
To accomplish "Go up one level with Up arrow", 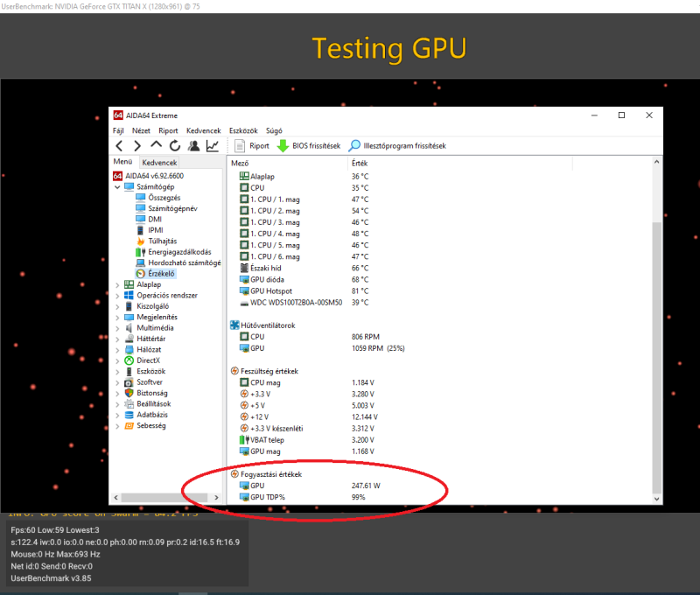I will pyautogui.click(x=156, y=145).
